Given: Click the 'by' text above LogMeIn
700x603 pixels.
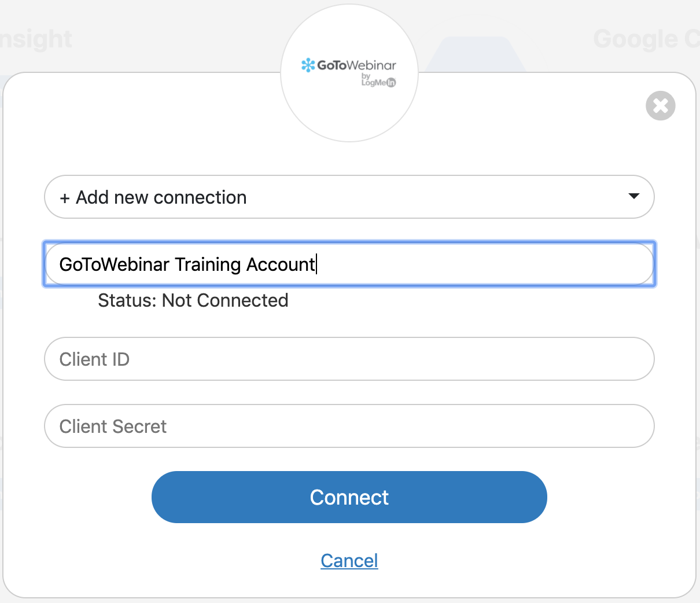Looking at the screenshot, I should tap(366, 76).
